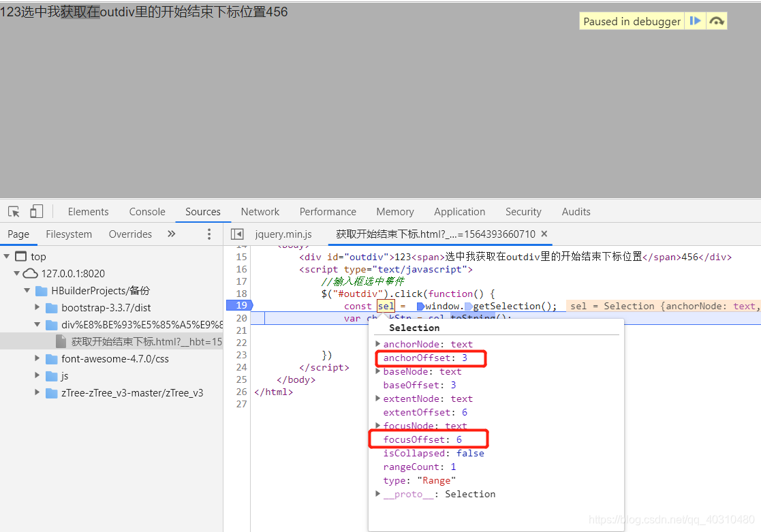This screenshot has height=532, width=761.
Task: Click the highlighted 获取在 text on page
Action: [80, 12]
